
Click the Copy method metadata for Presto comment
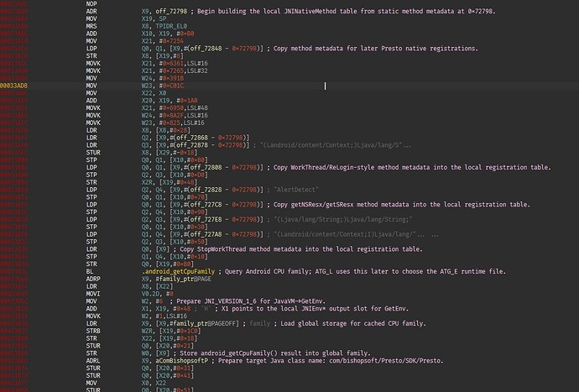[376, 49]
